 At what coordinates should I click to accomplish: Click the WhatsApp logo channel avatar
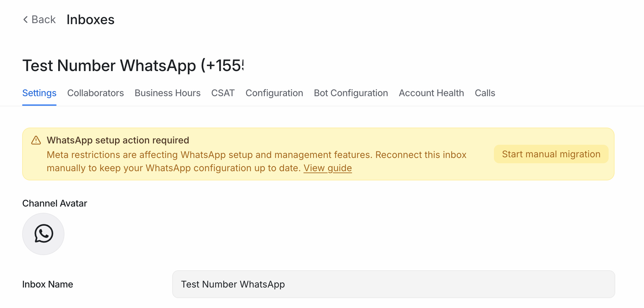coord(43,234)
